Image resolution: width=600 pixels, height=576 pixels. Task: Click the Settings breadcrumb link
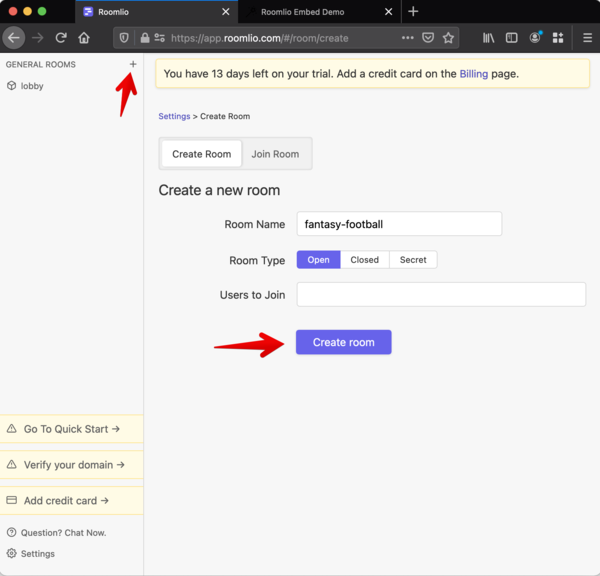coord(174,117)
